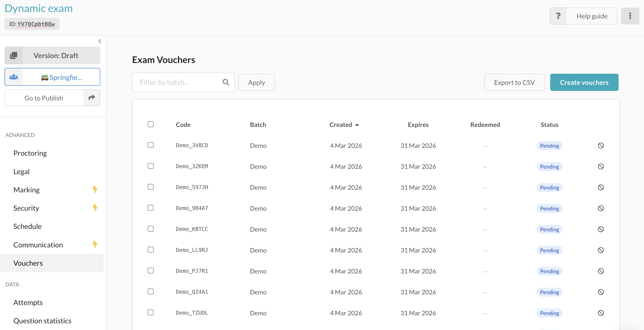Click the lightning bolt next to Marking
644x330 pixels.
point(95,190)
